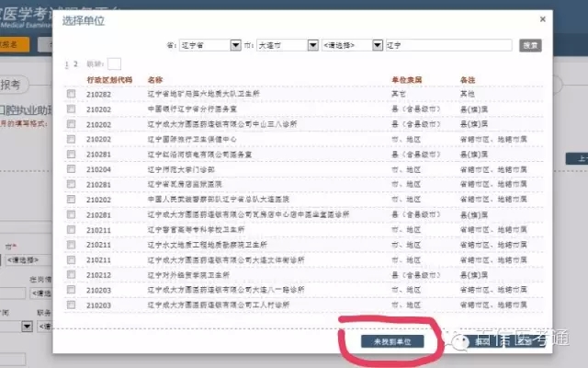The image size is (588, 368).
Task: Check the box for 辽宁警官高等专科学校卫生所
Action: click(72, 229)
